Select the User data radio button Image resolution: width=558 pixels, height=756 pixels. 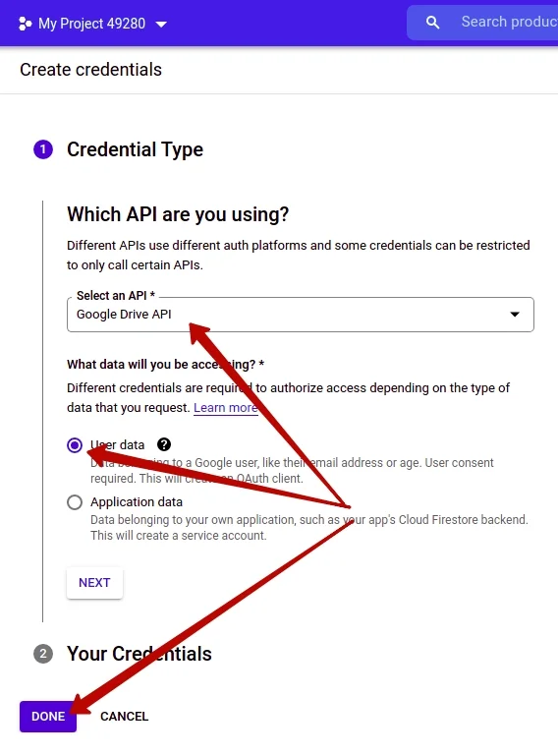(75, 445)
